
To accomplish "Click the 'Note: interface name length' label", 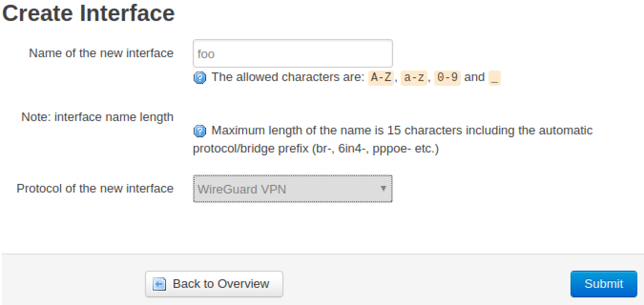I will click(x=97, y=117).
